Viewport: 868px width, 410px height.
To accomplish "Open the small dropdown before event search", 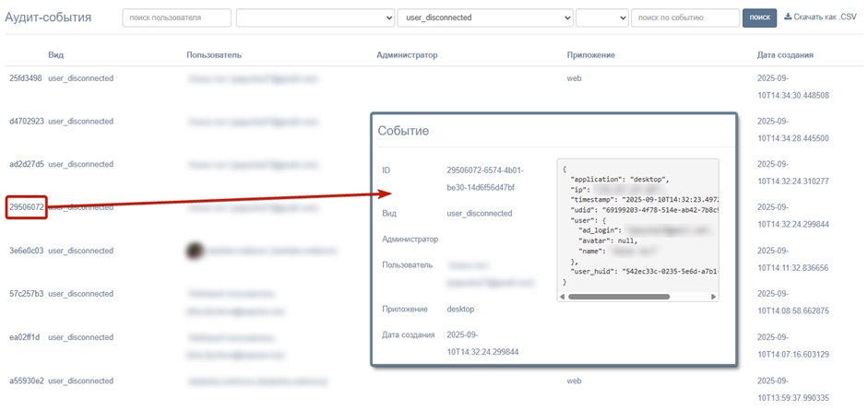I will coord(601,18).
